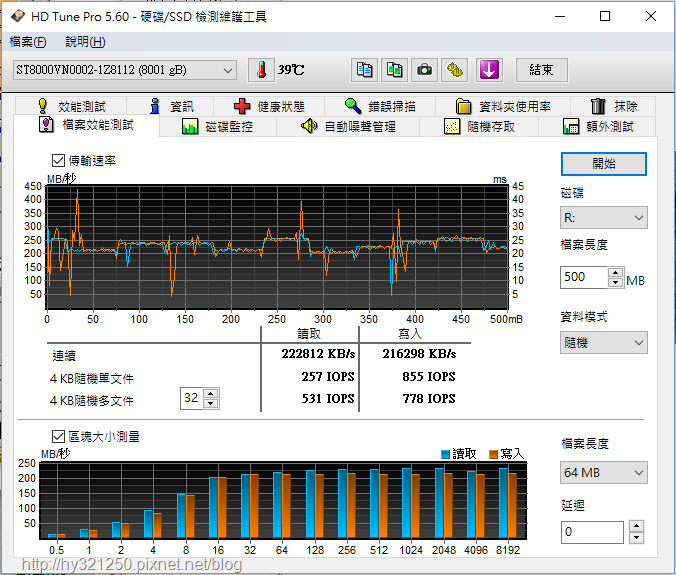Viewport: 676px width, 575px height.
Task: Click the blue 讀取 legend swatch
Action: point(445,454)
